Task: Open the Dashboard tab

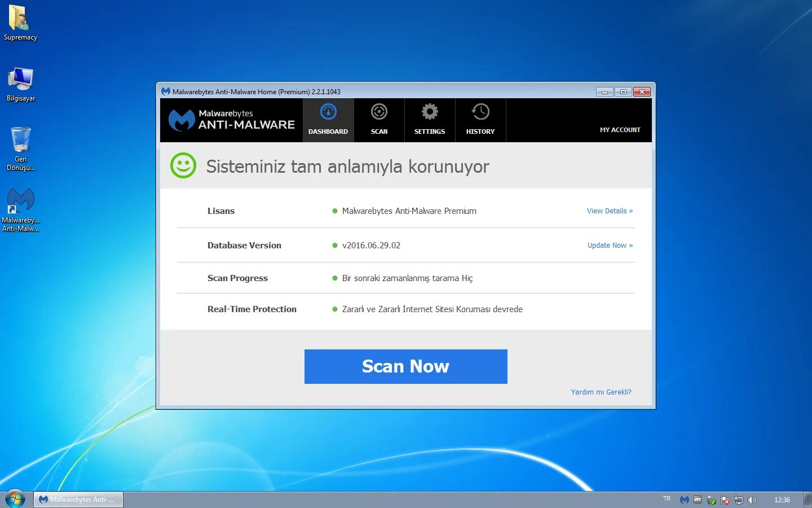Action: point(328,120)
